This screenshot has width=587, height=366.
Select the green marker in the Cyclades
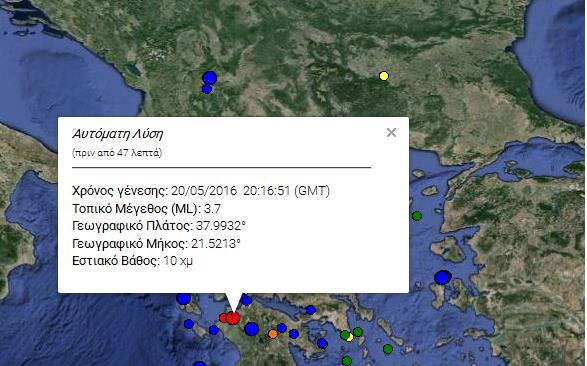pos(388,349)
